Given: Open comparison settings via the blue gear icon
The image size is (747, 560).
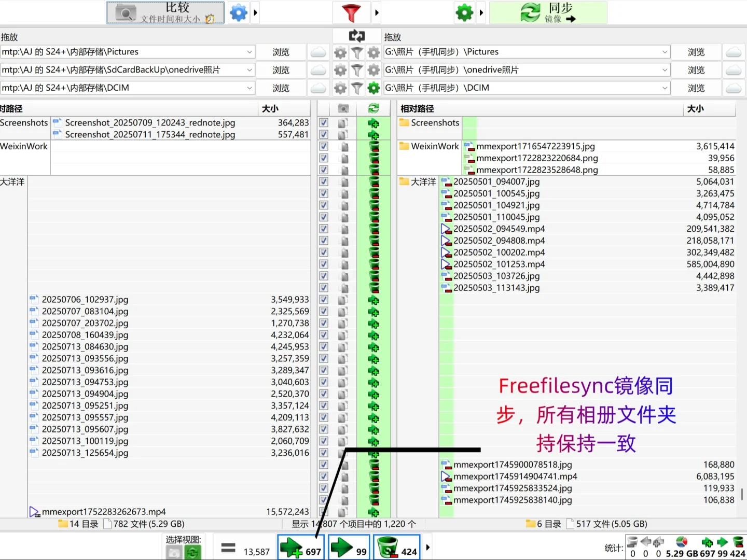Looking at the screenshot, I should [x=238, y=12].
